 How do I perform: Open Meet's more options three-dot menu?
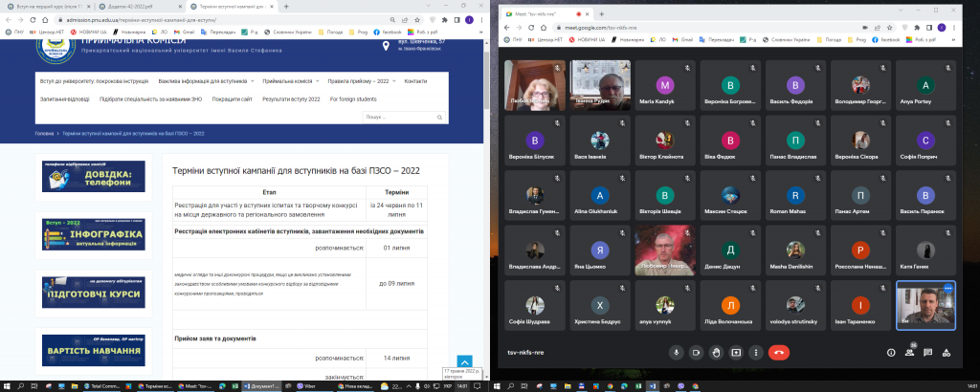pyautogui.click(x=756, y=352)
